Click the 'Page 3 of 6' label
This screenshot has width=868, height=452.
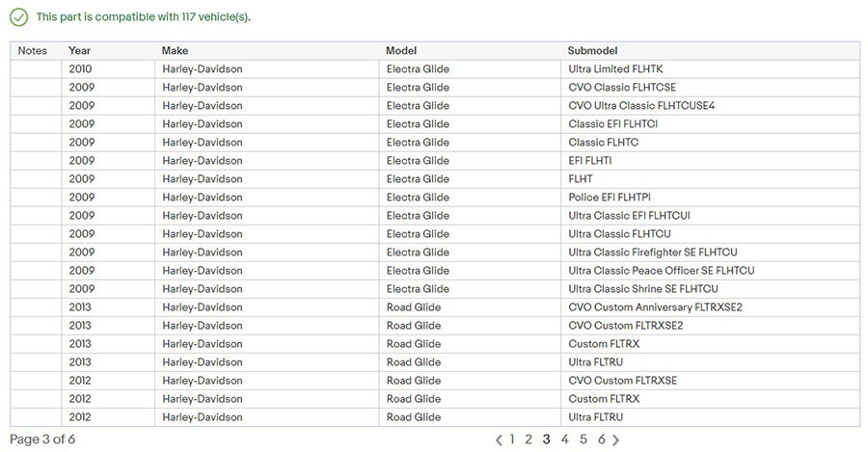(x=42, y=439)
